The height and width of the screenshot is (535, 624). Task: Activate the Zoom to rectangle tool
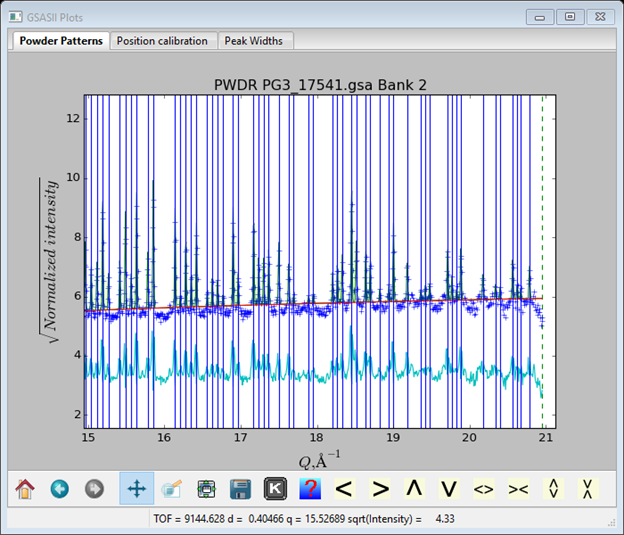point(171,489)
